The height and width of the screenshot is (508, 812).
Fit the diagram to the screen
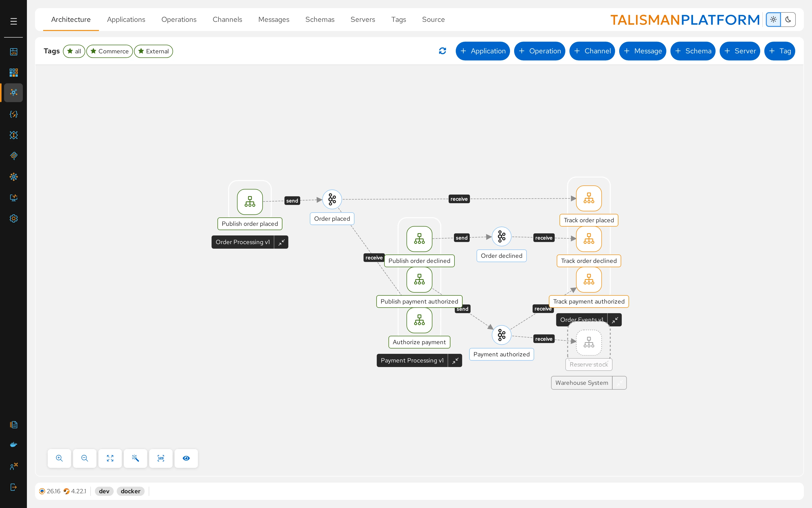(110, 458)
